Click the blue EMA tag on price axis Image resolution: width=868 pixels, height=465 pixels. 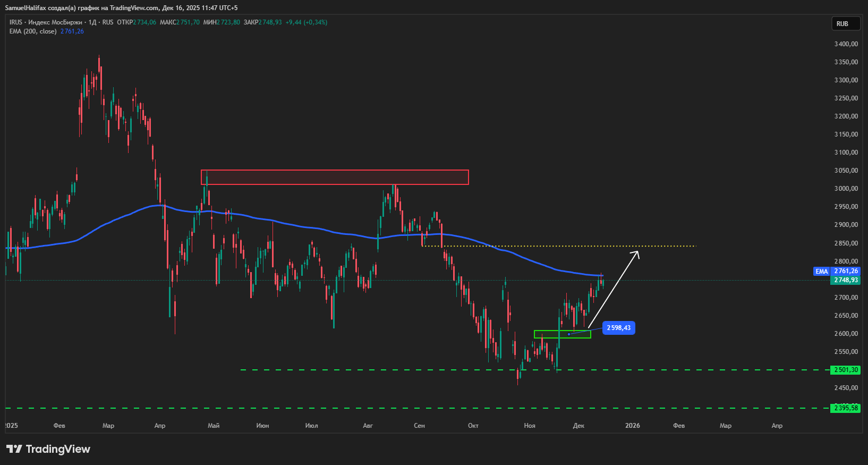pos(821,271)
